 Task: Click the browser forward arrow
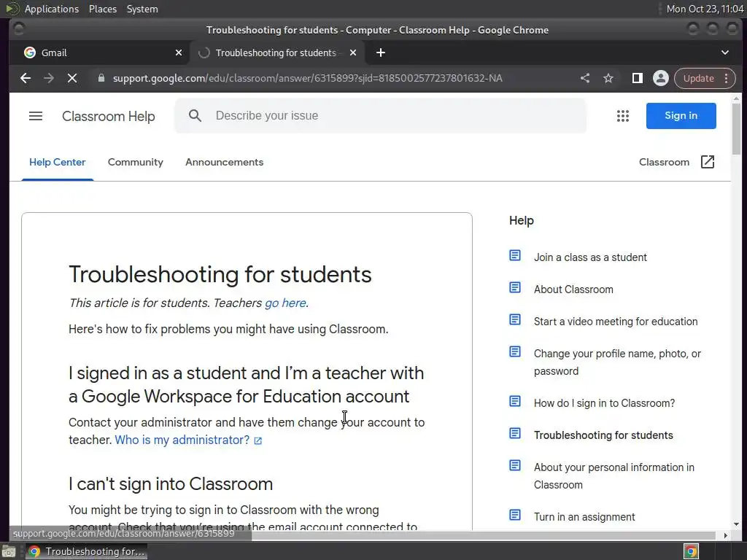tap(49, 78)
